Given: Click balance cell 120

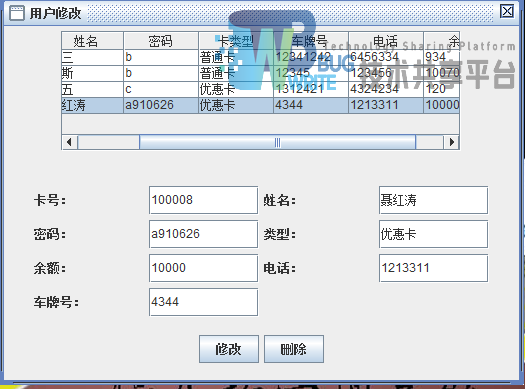Looking at the screenshot, I should coord(441,89).
